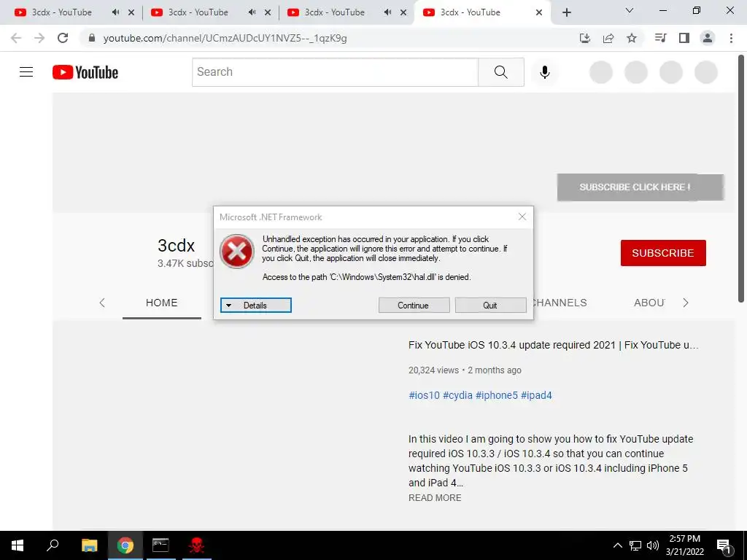Open YouTube hamburger guide menu
747x560 pixels.
[26, 72]
